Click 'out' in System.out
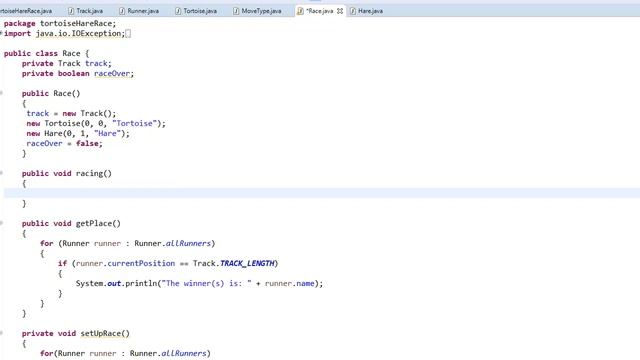The image size is (640, 360). pos(114,283)
